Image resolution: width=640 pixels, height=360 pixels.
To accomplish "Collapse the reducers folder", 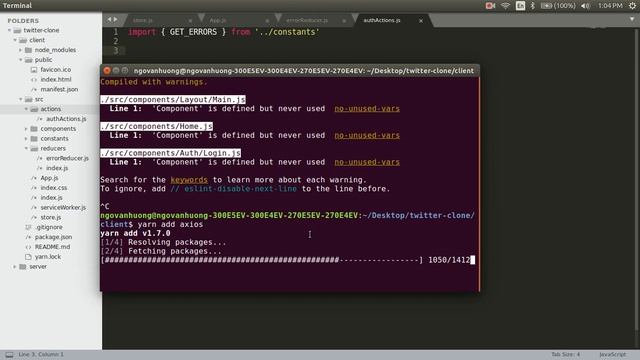I will (x=27, y=148).
